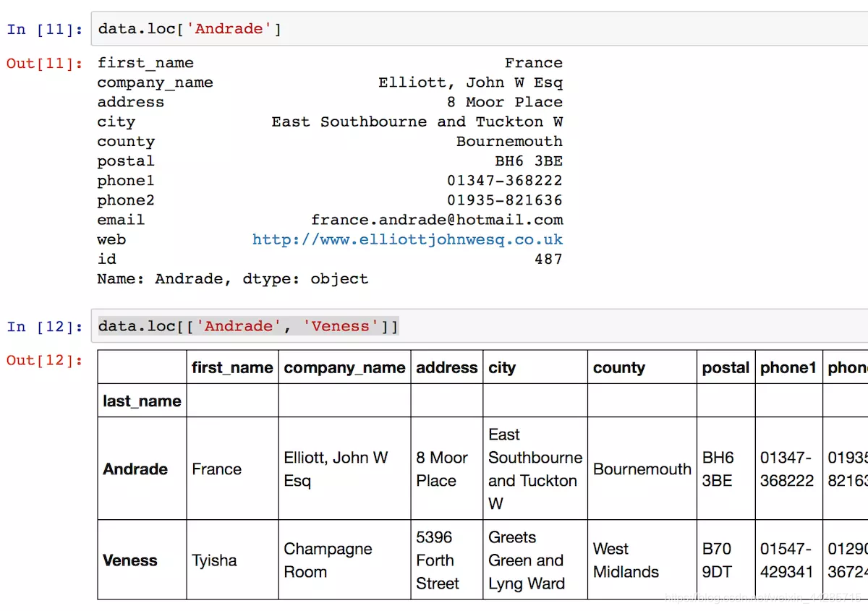Viewport: 868px width, 611px height.
Task: Click the Out[11] output prompt
Action: click(x=45, y=63)
